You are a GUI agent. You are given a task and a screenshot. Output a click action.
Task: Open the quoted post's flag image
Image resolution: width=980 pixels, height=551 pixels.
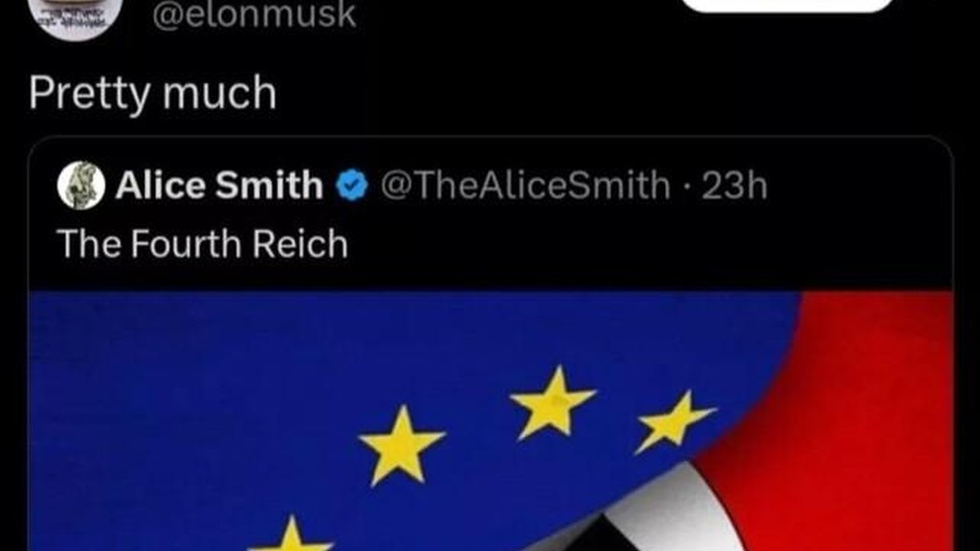point(491,421)
